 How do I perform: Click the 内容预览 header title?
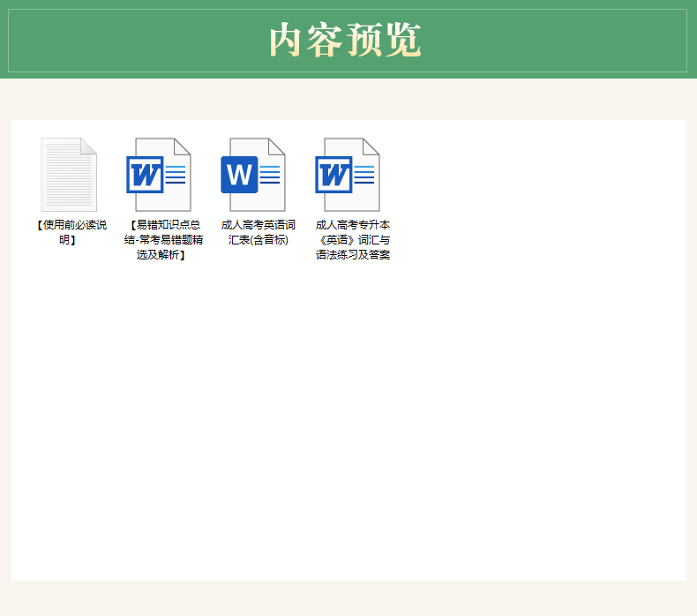345,40
